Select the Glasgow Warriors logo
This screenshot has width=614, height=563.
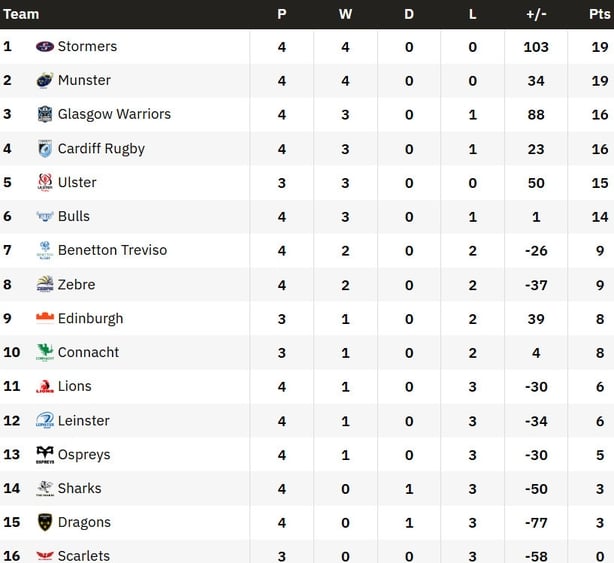(44, 115)
